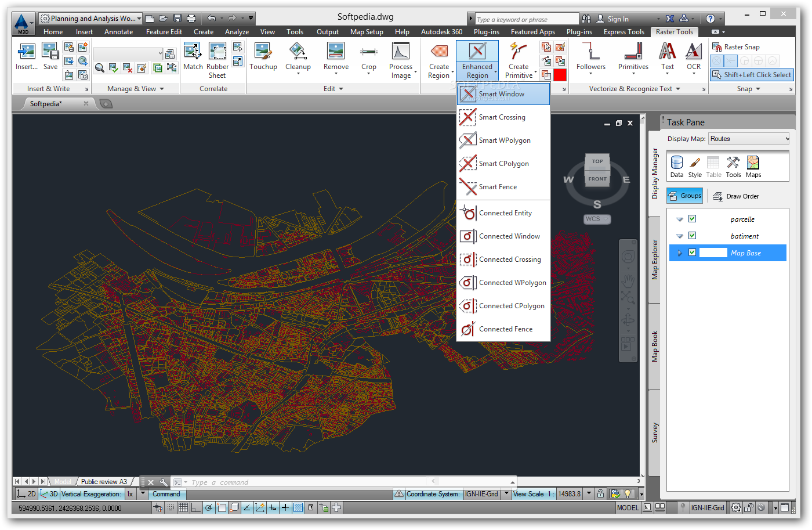This screenshot has width=812, height=530.
Task: Click the Sign In button
Action: (x=612, y=19)
